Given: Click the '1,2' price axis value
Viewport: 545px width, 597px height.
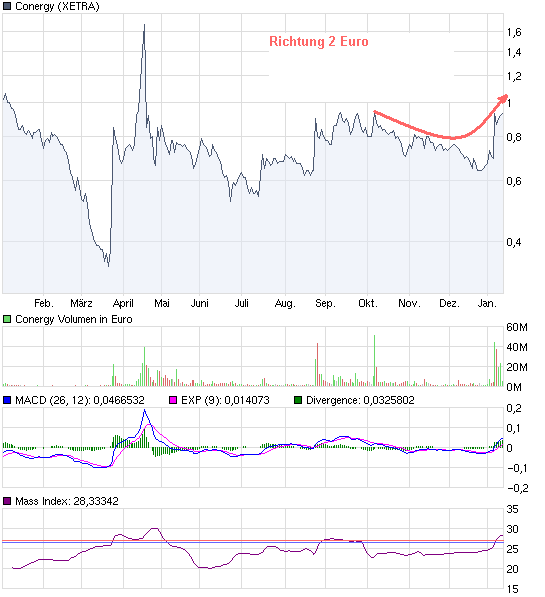Looking at the screenshot, I should click(x=514, y=77).
